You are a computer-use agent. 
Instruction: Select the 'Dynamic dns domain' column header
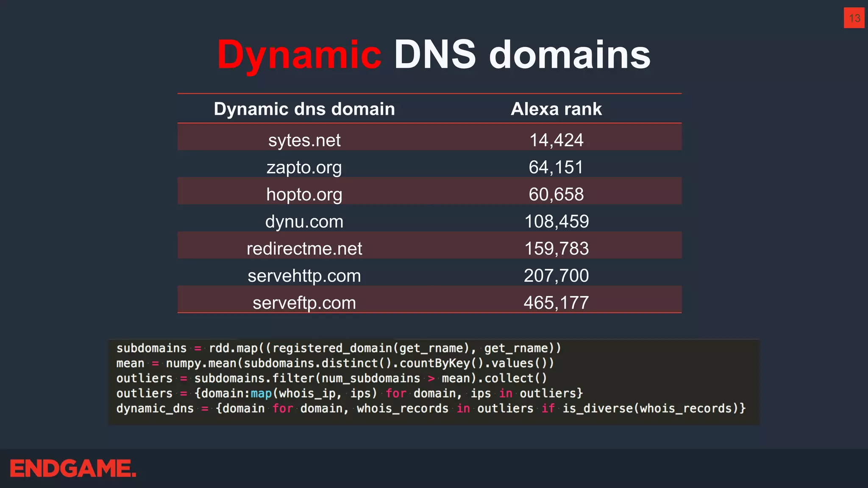pos(304,109)
